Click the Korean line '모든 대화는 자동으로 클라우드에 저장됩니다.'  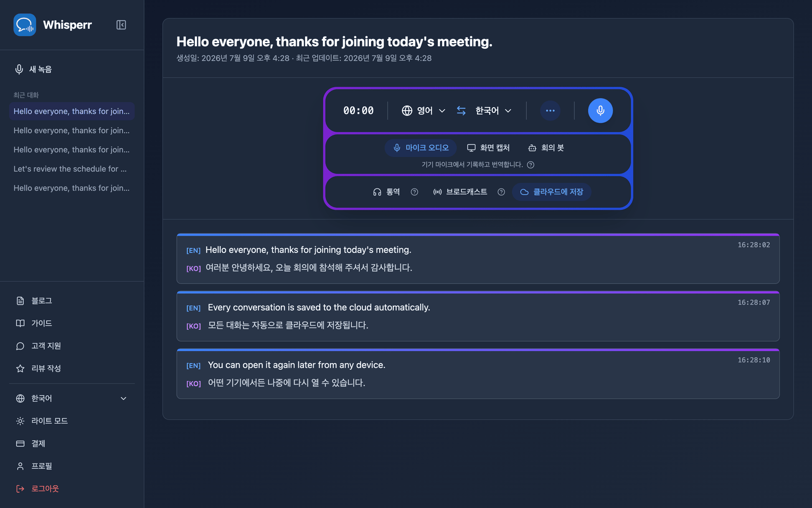pos(288,325)
